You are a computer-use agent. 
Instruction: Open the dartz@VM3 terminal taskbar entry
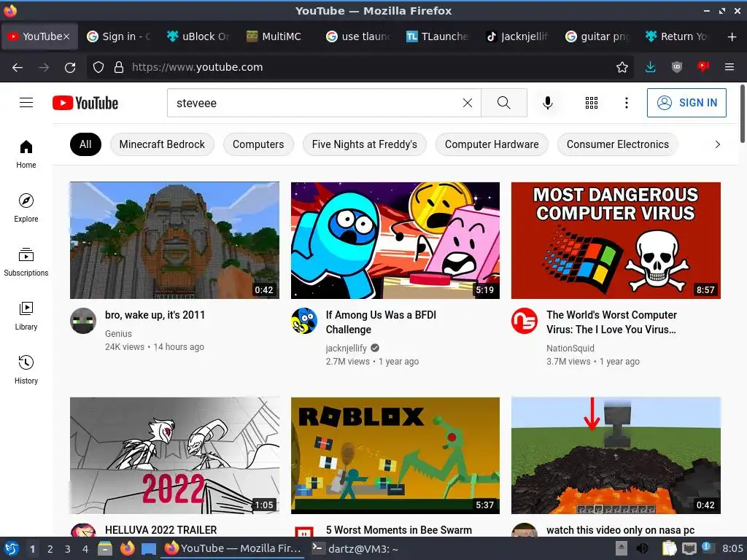pos(355,549)
